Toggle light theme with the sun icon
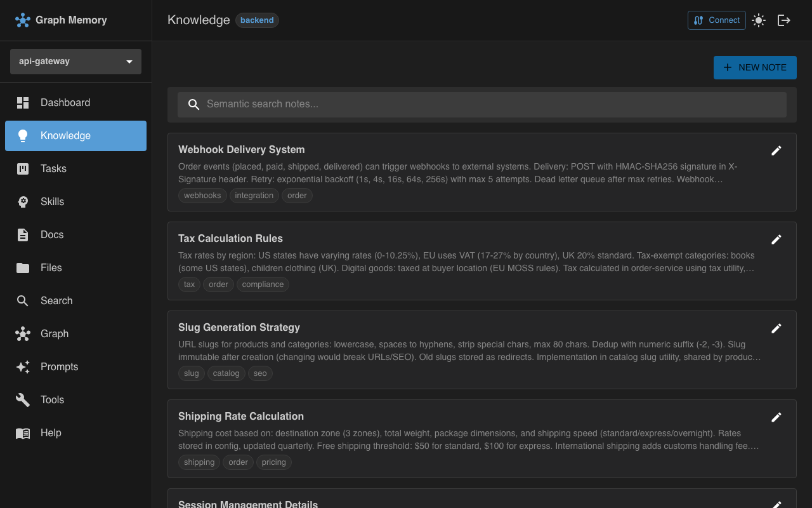812x508 pixels. (x=759, y=20)
